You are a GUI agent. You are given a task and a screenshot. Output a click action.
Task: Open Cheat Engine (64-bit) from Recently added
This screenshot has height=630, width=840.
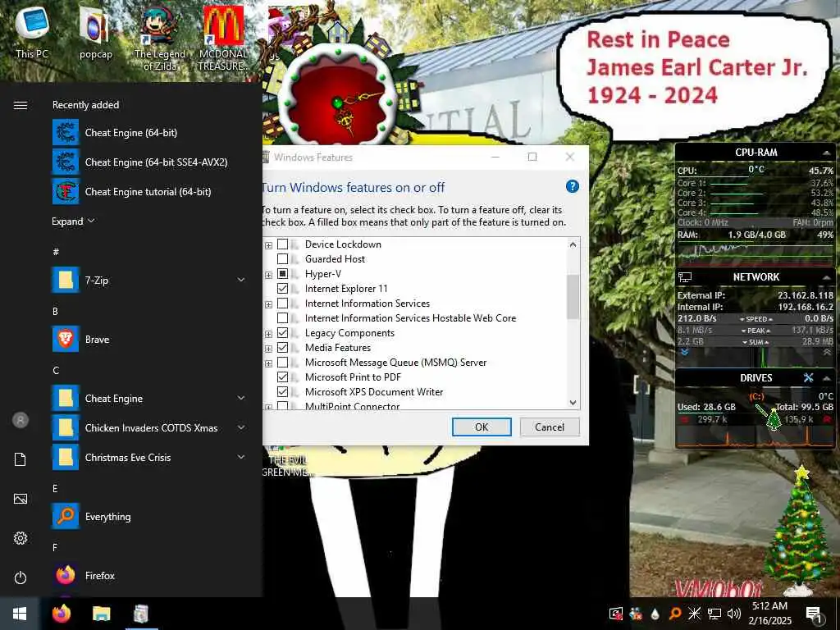(149, 132)
